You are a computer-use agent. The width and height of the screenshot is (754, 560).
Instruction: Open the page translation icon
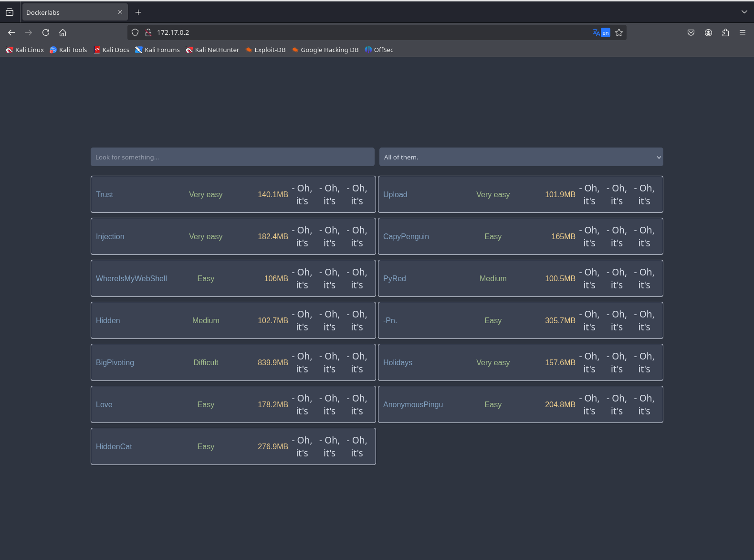601,32
